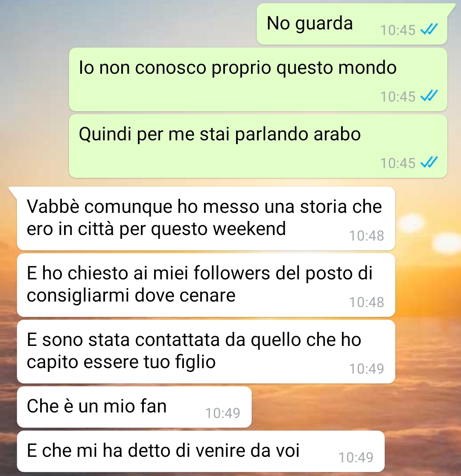Select the 'Vabbè comunque ho messo una storia' message
The height and width of the screenshot is (476, 461).
(x=206, y=218)
